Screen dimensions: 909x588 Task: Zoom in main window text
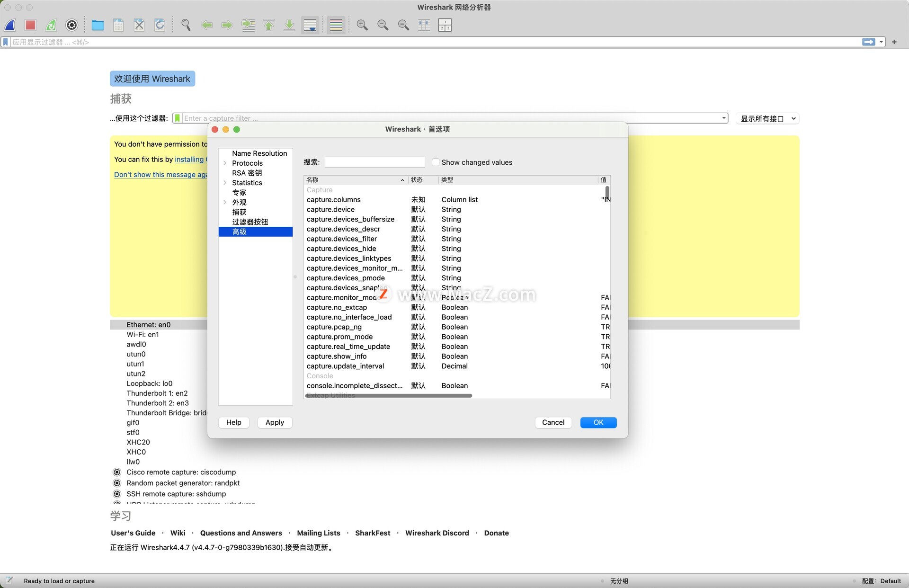(362, 25)
